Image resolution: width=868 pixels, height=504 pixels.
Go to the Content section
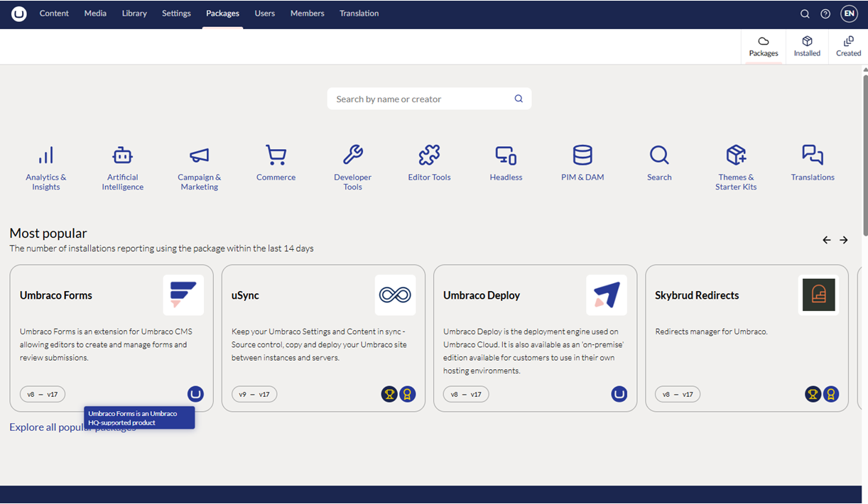(x=54, y=13)
